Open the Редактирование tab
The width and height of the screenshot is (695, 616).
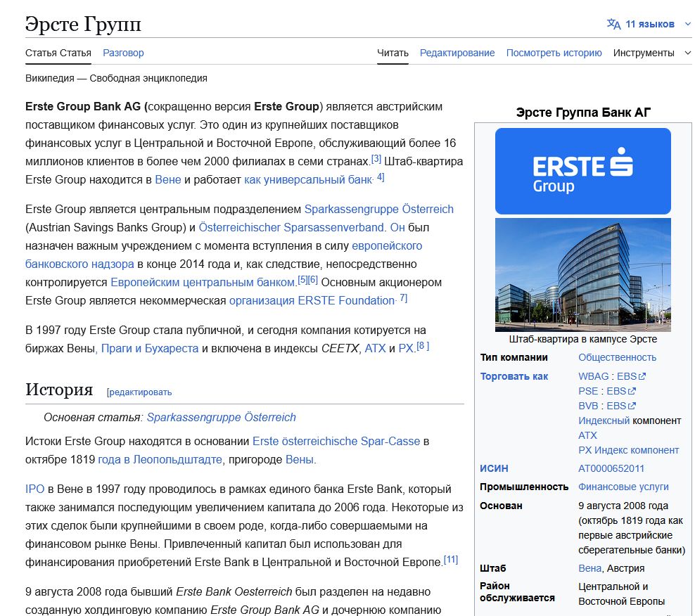tap(457, 53)
